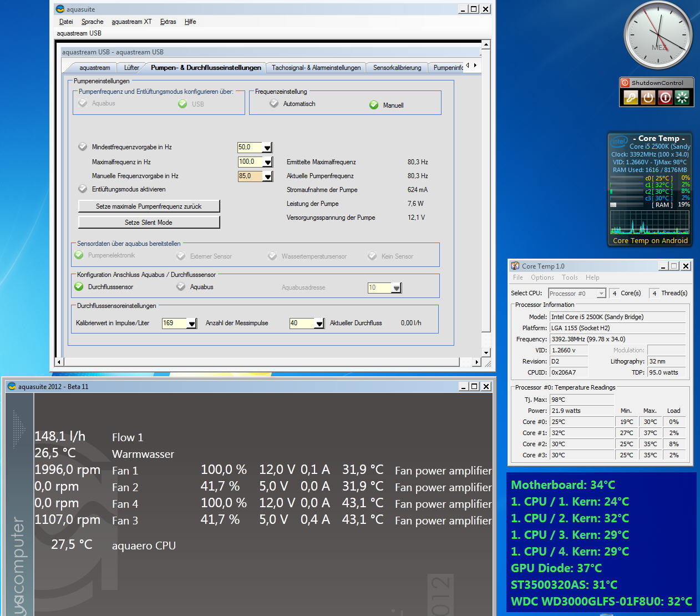Screen dimensions: 700x616
Task: Click the orange power icon in ShutdownControl
Action: point(648,98)
